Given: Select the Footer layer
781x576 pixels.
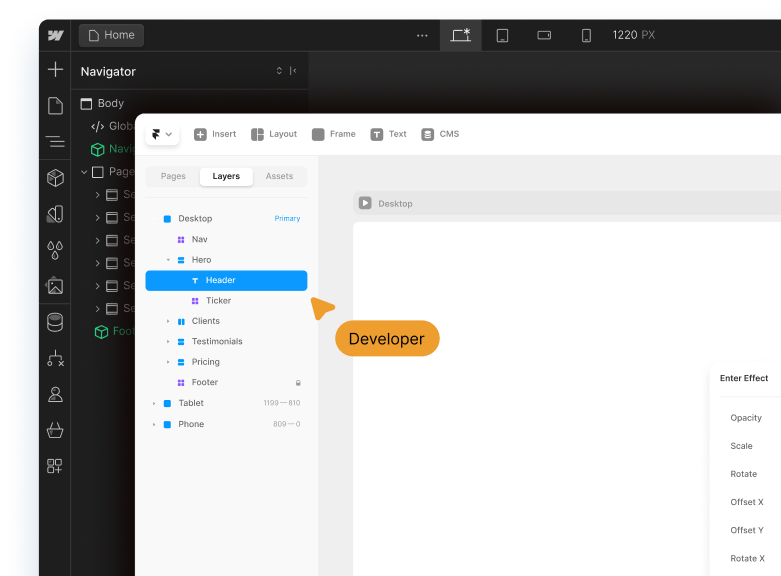Looking at the screenshot, I should pos(205,383).
